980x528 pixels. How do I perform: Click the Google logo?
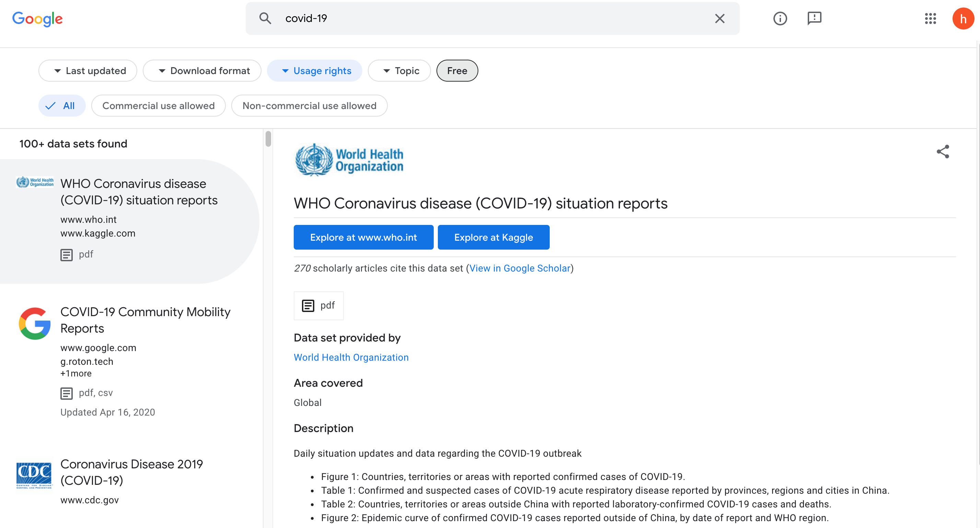click(x=37, y=18)
